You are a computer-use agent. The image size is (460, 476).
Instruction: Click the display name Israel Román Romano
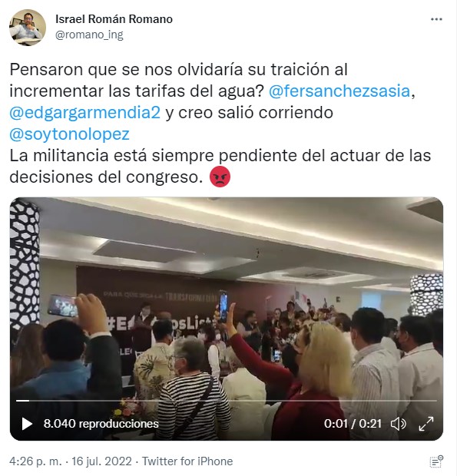(114, 19)
